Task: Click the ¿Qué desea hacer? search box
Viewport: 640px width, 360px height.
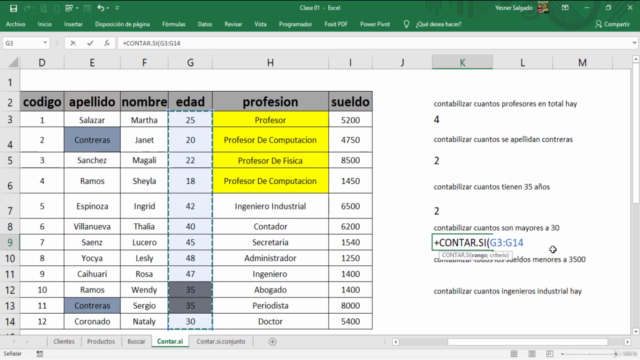Action: pos(439,24)
